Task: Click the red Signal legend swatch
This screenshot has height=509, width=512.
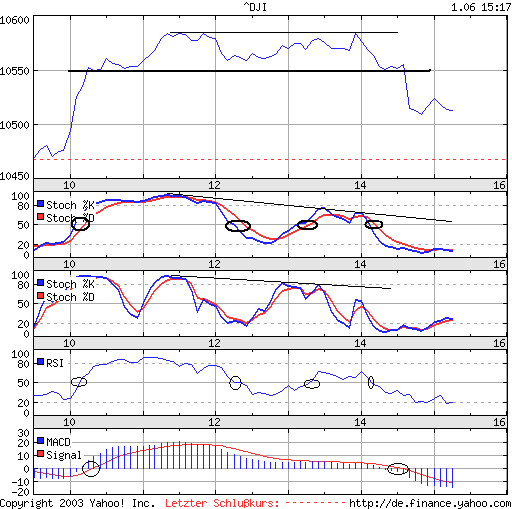Action: (x=40, y=454)
